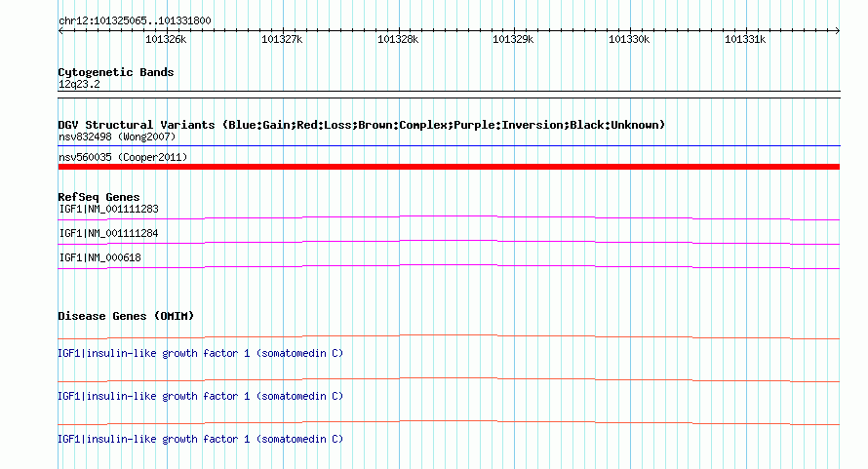This screenshot has height=469, width=868.
Task: Open the IGF1|NM_001111284 transcript label
Action: (108, 233)
